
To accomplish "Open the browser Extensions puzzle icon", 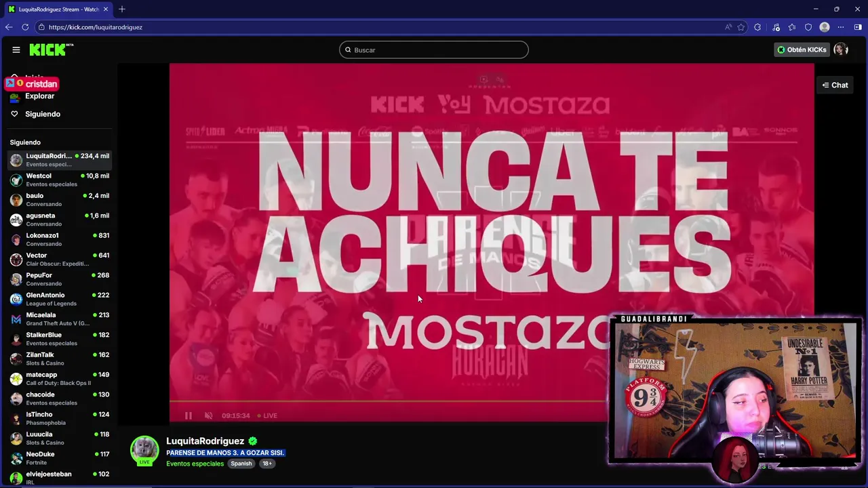I will pyautogui.click(x=757, y=27).
